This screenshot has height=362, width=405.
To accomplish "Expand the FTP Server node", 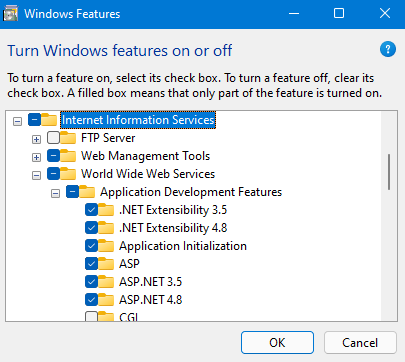I will coord(36,139).
